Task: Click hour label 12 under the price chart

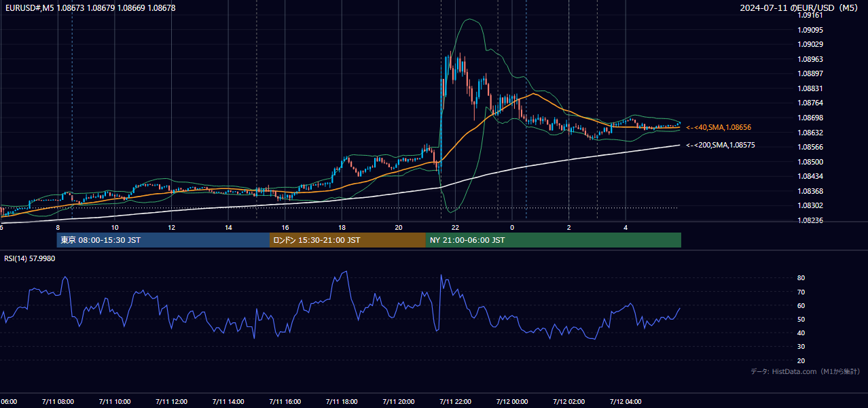Action: pos(171,228)
